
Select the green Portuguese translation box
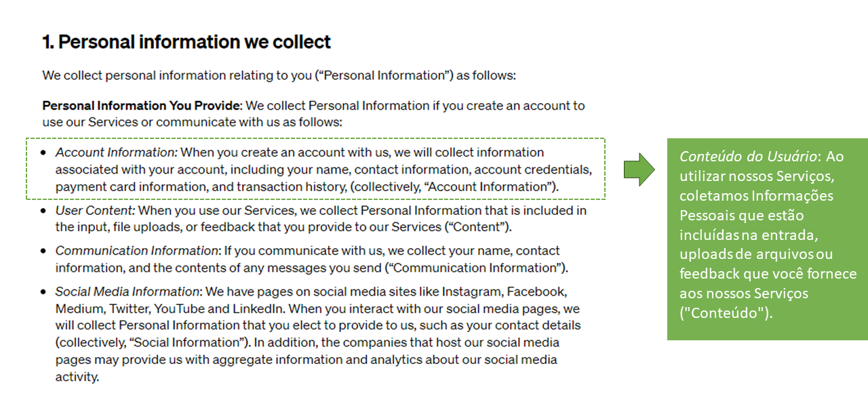[x=767, y=239]
